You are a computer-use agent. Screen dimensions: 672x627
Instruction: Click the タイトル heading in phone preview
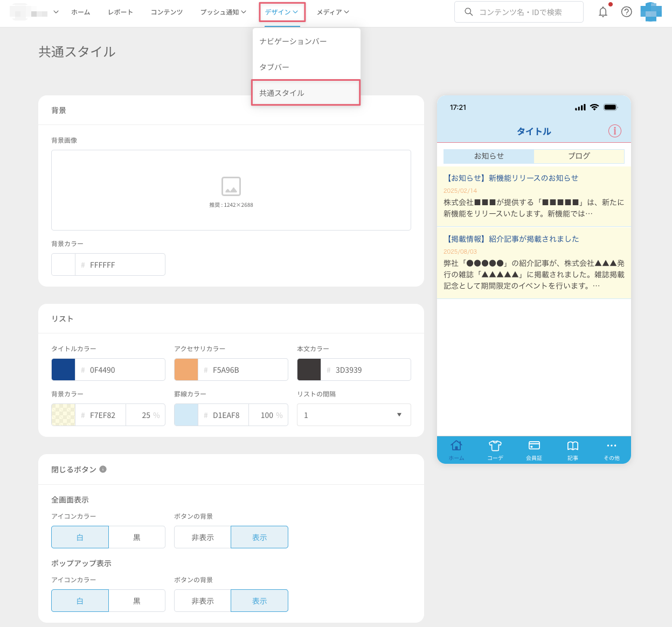coord(534,131)
